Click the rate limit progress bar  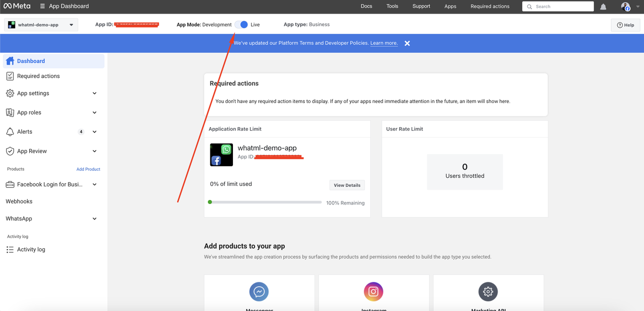pos(265,202)
